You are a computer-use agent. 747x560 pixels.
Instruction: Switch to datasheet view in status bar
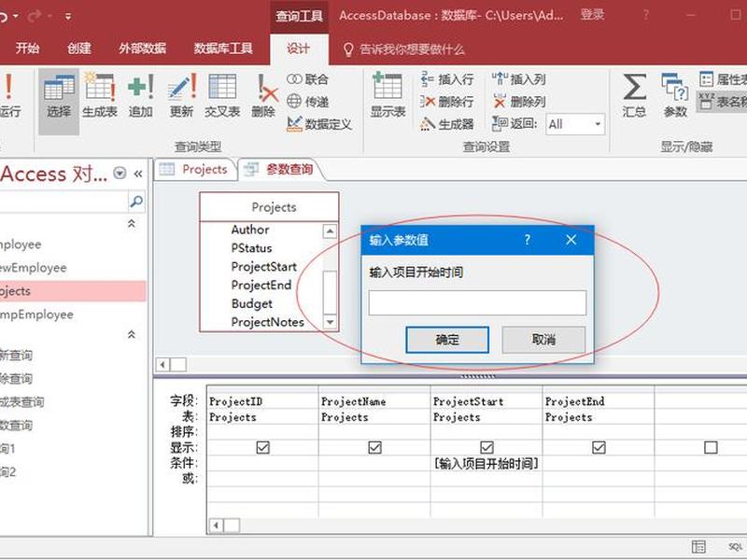698,547
